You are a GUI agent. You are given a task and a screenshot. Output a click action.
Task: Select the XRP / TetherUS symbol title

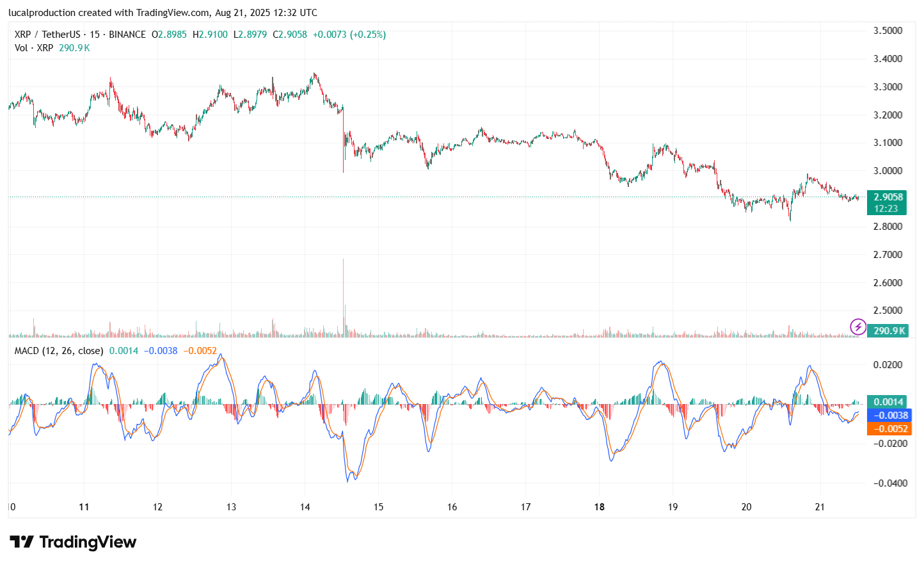[47, 35]
